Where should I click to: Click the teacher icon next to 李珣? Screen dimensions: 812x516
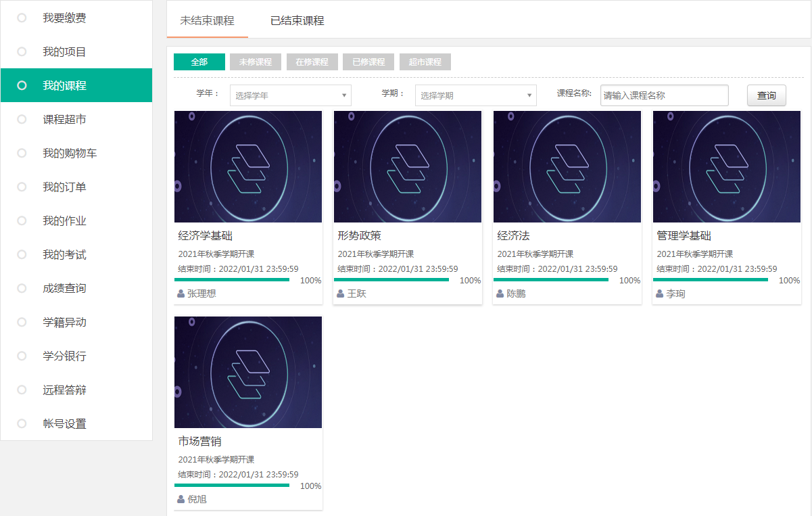659,294
